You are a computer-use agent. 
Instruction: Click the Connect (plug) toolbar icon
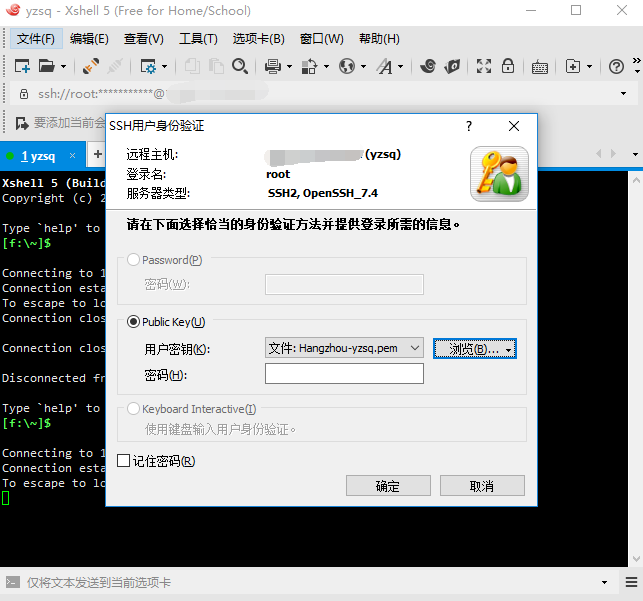tap(90, 66)
